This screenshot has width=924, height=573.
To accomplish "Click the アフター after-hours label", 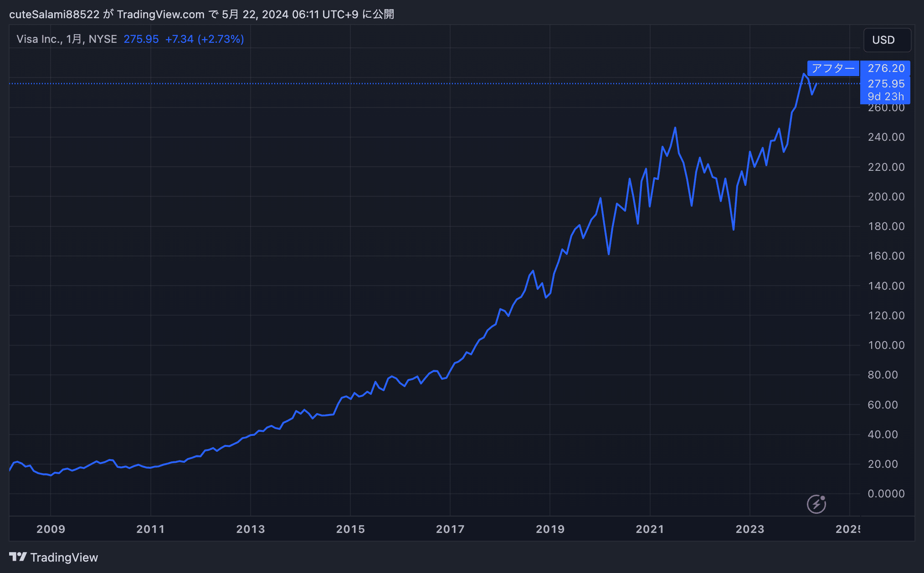I will (x=833, y=68).
